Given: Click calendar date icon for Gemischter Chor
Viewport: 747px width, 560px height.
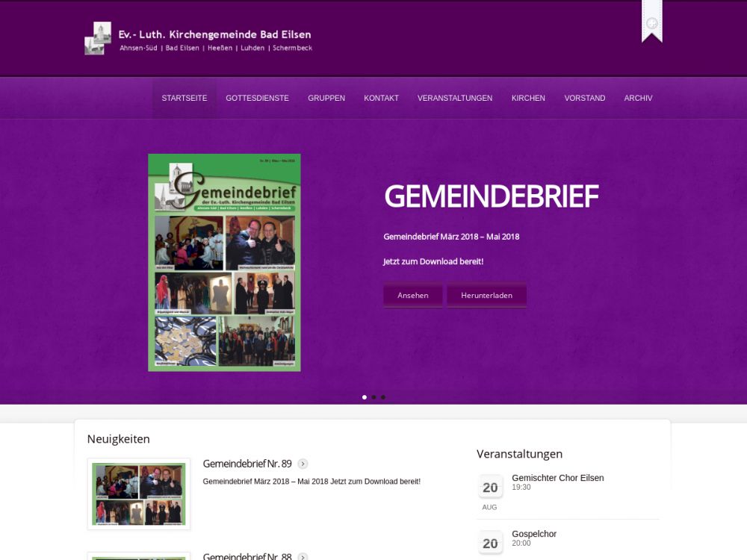Looking at the screenshot, I should click(x=490, y=487).
